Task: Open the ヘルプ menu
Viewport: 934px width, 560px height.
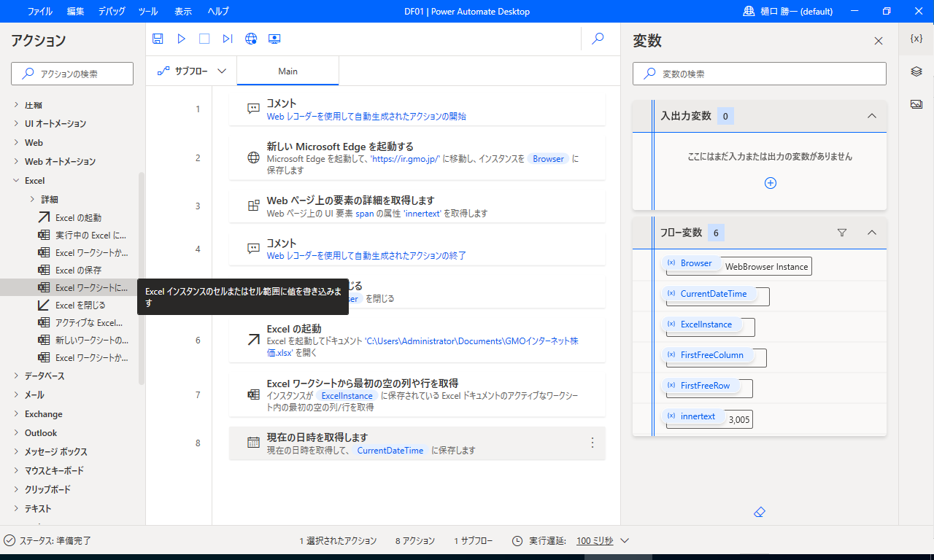Action: coord(218,12)
